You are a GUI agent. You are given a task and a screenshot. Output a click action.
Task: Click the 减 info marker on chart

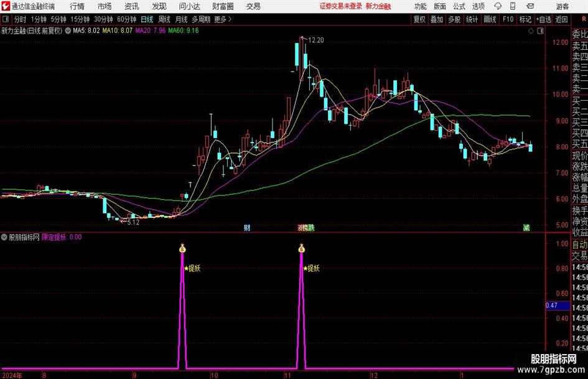click(526, 228)
